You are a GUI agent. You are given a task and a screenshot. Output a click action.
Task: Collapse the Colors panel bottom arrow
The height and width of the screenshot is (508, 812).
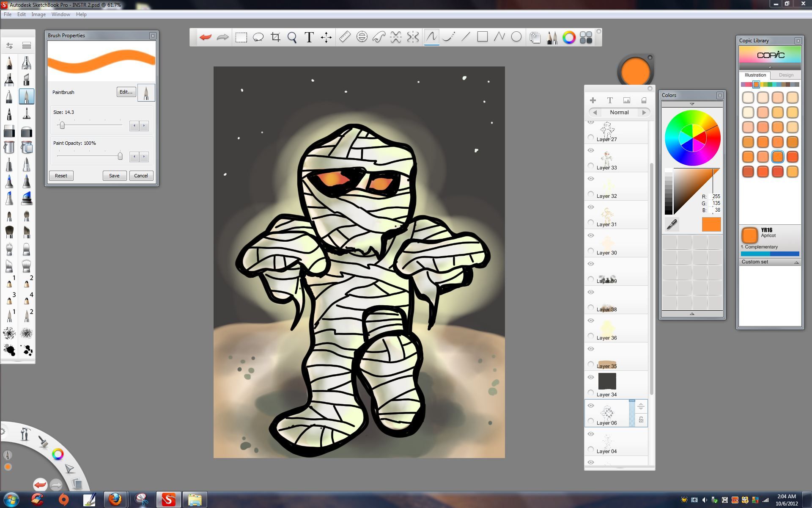click(692, 314)
